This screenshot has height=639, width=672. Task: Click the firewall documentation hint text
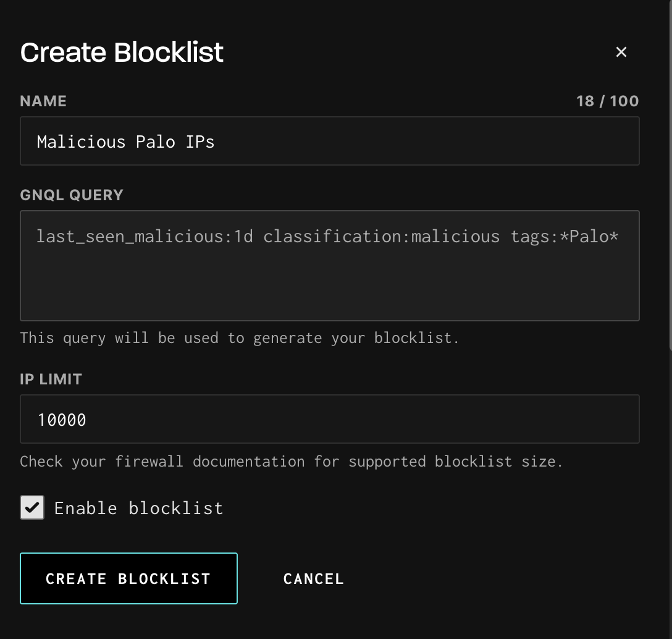click(x=291, y=462)
